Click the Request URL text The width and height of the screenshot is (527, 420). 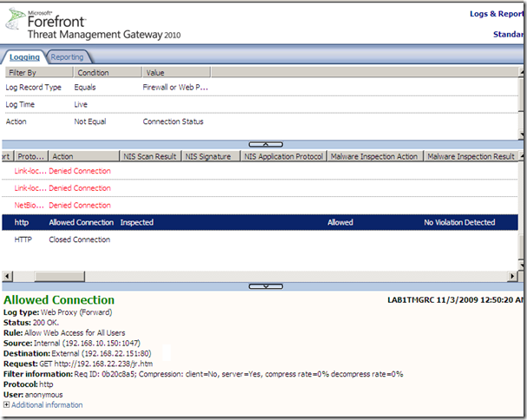pos(103,364)
